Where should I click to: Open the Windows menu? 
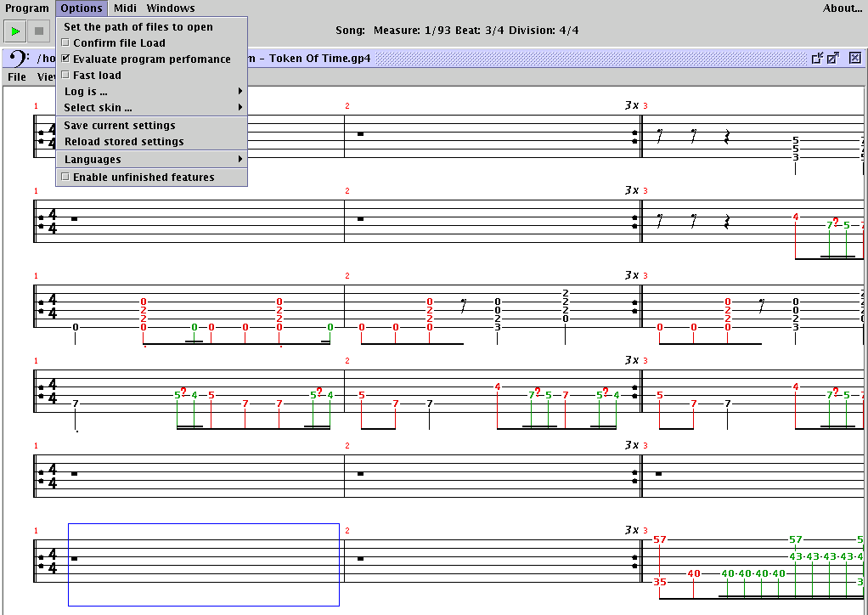(170, 8)
